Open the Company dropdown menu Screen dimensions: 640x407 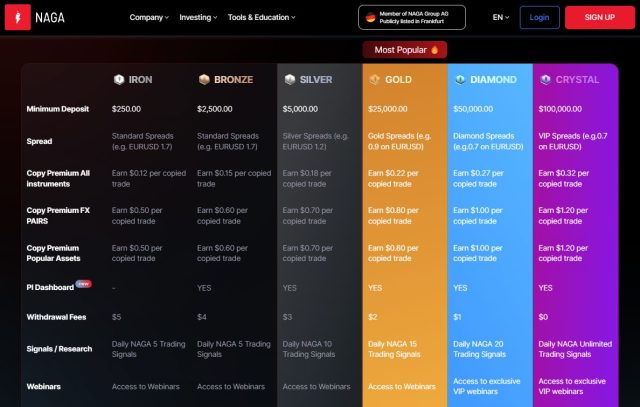click(x=149, y=17)
